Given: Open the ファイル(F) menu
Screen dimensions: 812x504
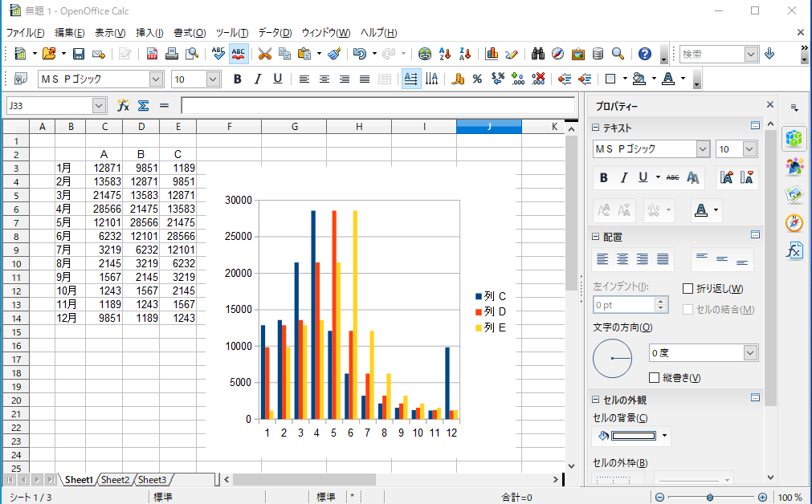Looking at the screenshot, I should 25,33.
